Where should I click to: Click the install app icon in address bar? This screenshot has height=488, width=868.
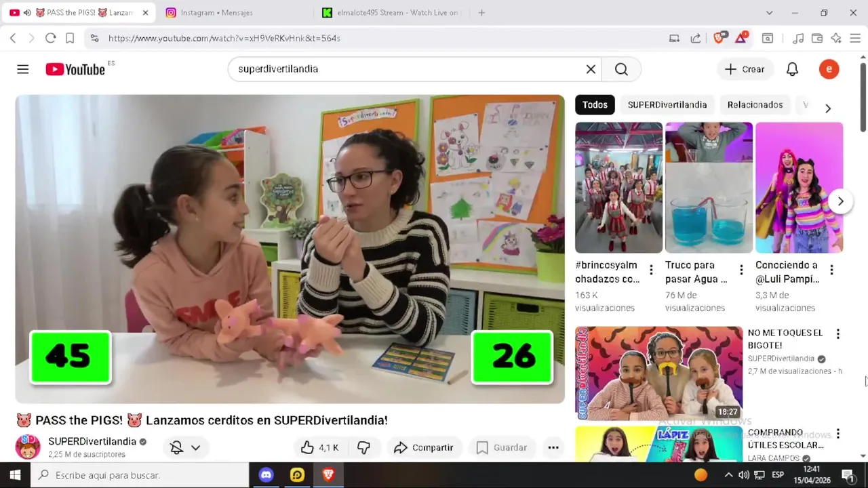click(x=674, y=38)
